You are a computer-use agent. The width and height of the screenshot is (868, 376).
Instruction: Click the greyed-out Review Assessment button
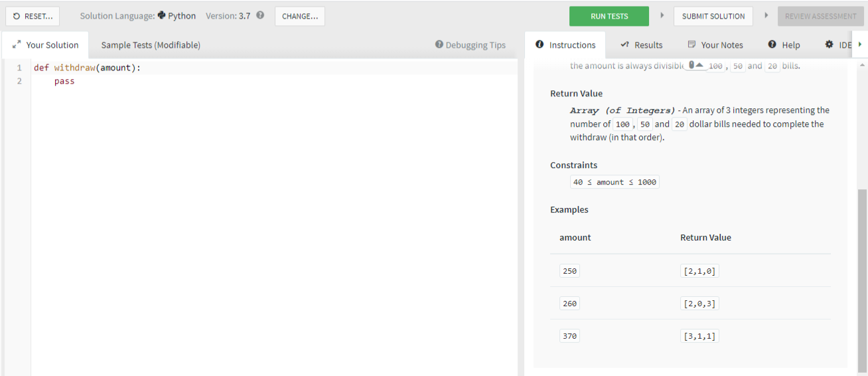pos(821,16)
